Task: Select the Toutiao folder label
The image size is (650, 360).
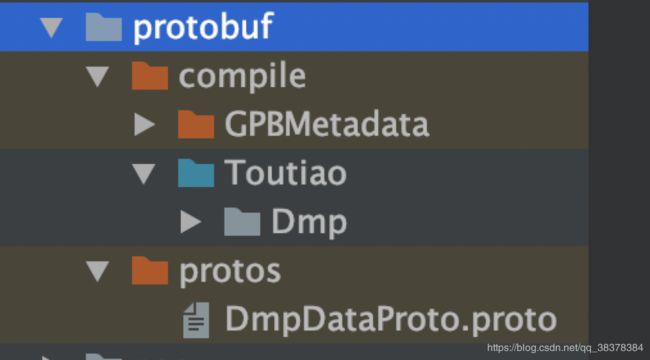Action: (286, 173)
